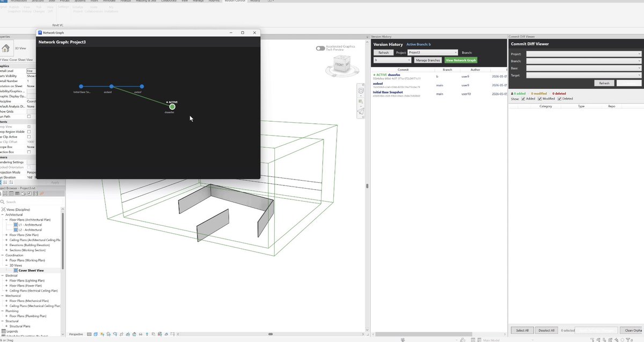
Task: Click the Perspective label in view control bar
Action: point(76,334)
